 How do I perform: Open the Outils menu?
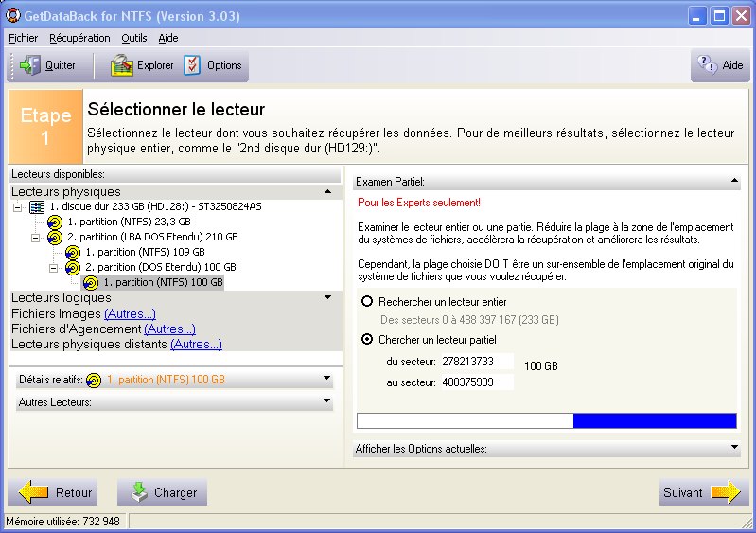click(134, 38)
